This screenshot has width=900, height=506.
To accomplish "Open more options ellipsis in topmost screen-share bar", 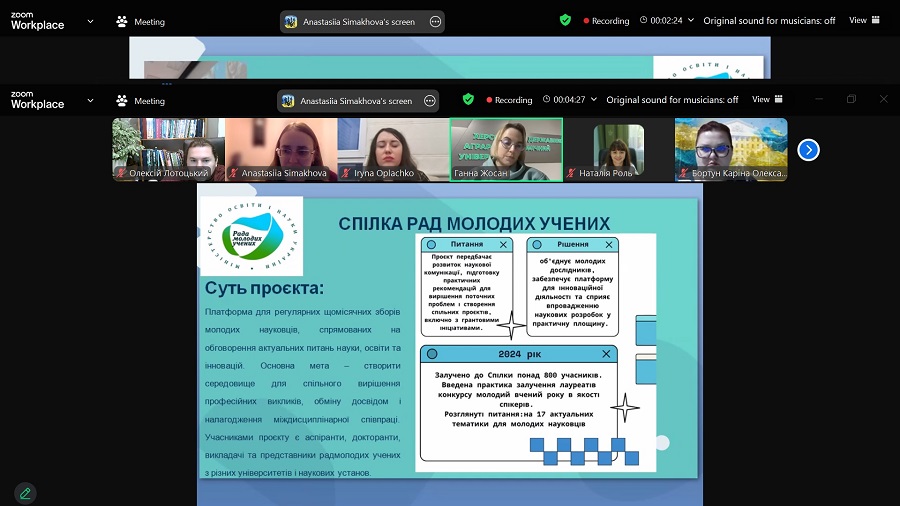I will 435,21.
